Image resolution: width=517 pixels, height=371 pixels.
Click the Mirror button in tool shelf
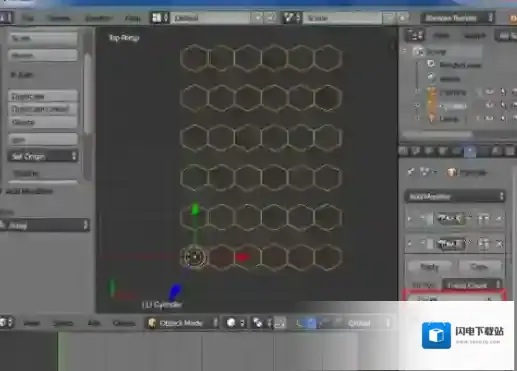tap(43, 55)
